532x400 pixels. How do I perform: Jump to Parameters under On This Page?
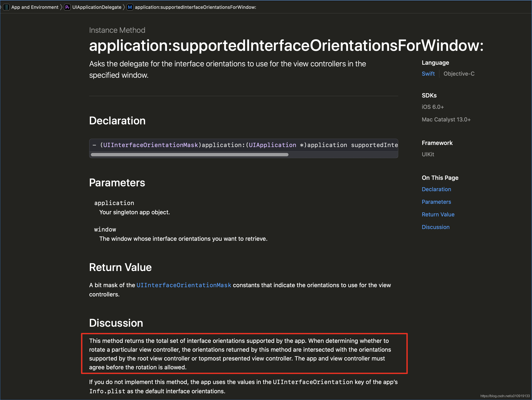coord(436,202)
